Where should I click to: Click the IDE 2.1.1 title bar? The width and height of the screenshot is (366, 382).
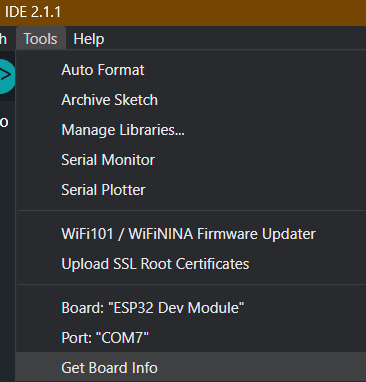pyautogui.click(x=183, y=13)
